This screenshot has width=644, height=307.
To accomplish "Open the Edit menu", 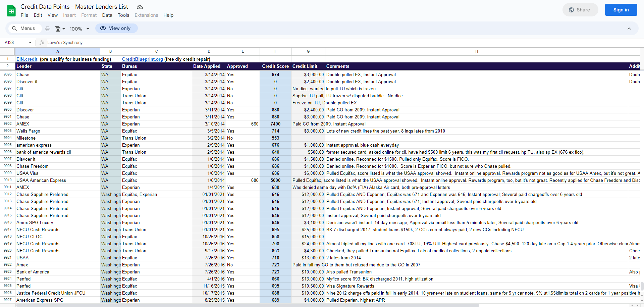I will tap(38, 15).
